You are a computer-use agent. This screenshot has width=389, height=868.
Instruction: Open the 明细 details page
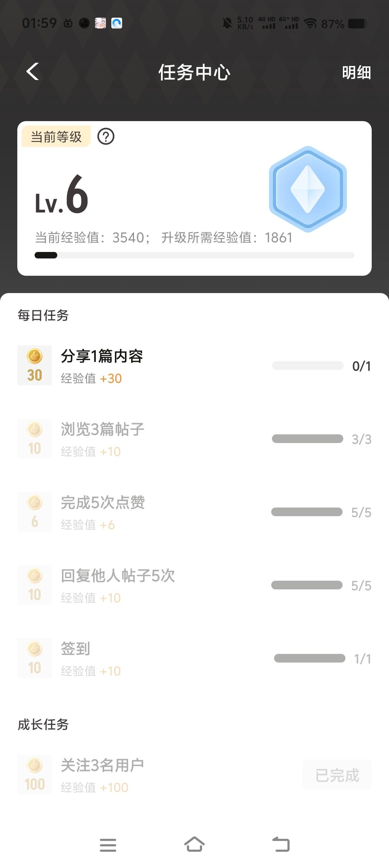(x=356, y=72)
